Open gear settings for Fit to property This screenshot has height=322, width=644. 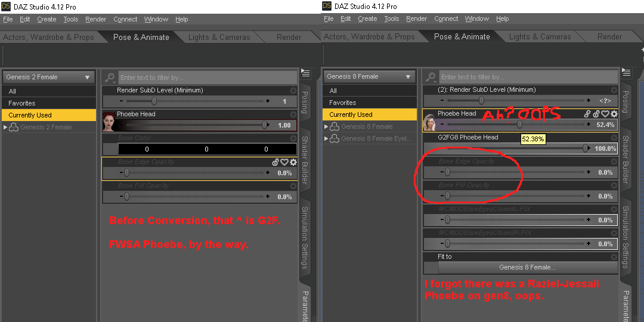pos(614,256)
